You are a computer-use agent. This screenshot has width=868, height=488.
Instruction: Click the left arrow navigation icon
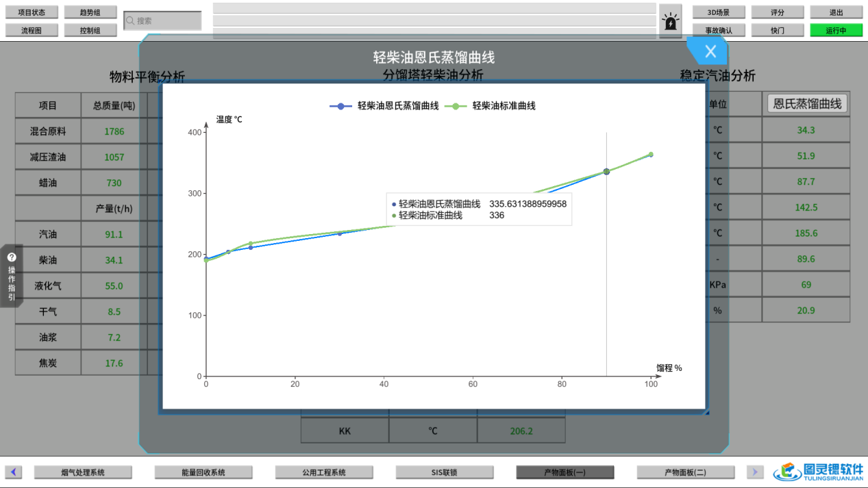[x=14, y=472]
